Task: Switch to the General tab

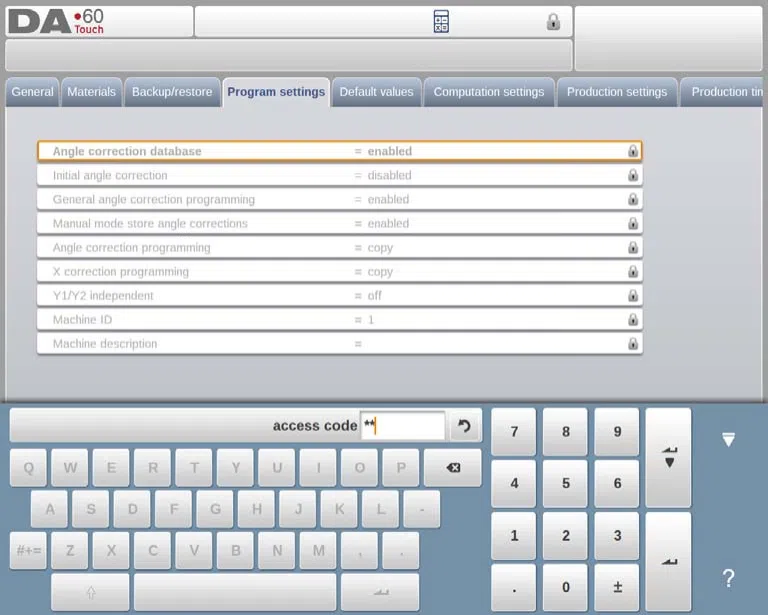Action: pyautogui.click(x=32, y=92)
